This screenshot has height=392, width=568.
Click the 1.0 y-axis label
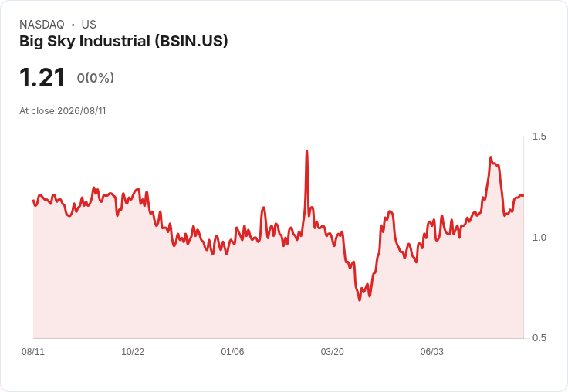tap(539, 238)
